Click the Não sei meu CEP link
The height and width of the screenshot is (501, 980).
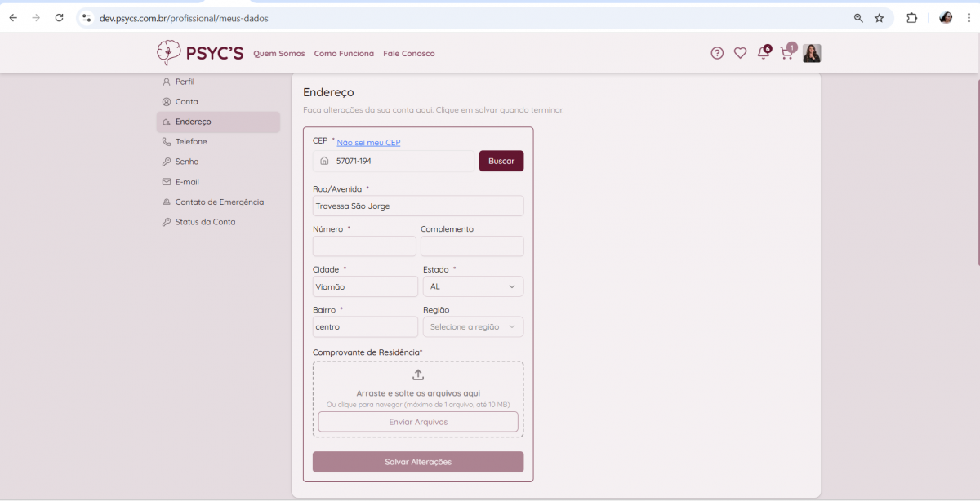(368, 143)
